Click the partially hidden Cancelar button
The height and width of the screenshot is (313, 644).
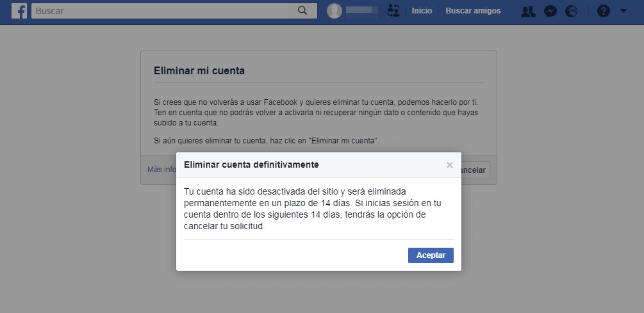475,170
